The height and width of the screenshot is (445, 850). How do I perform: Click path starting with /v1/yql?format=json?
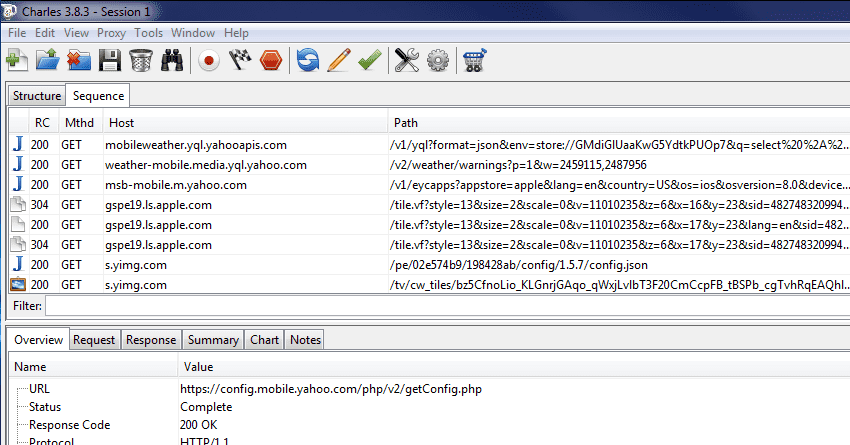(x=620, y=145)
